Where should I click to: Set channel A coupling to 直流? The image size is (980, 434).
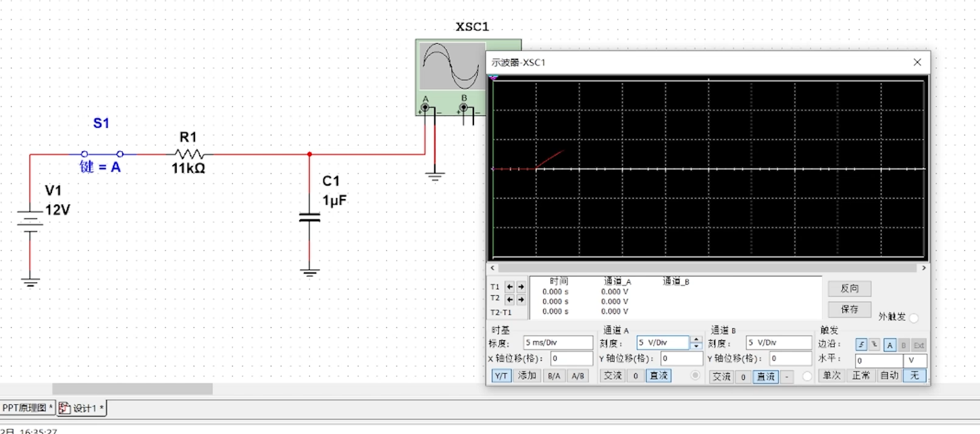(659, 376)
